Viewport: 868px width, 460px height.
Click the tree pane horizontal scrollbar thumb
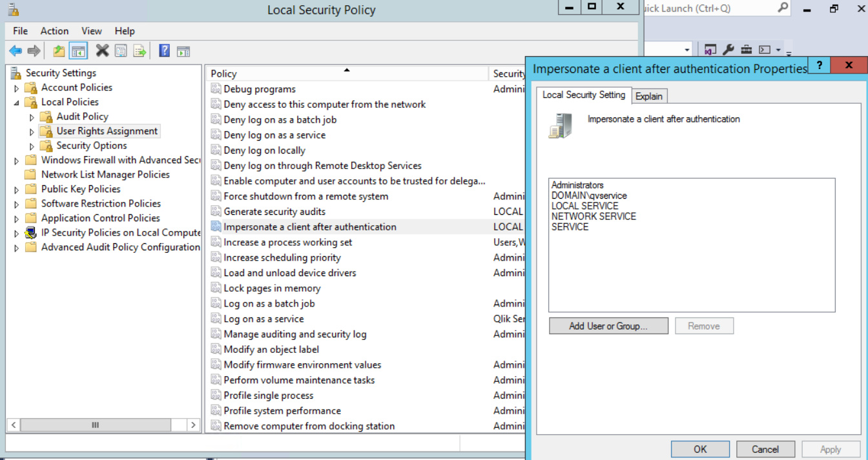tap(96, 425)
